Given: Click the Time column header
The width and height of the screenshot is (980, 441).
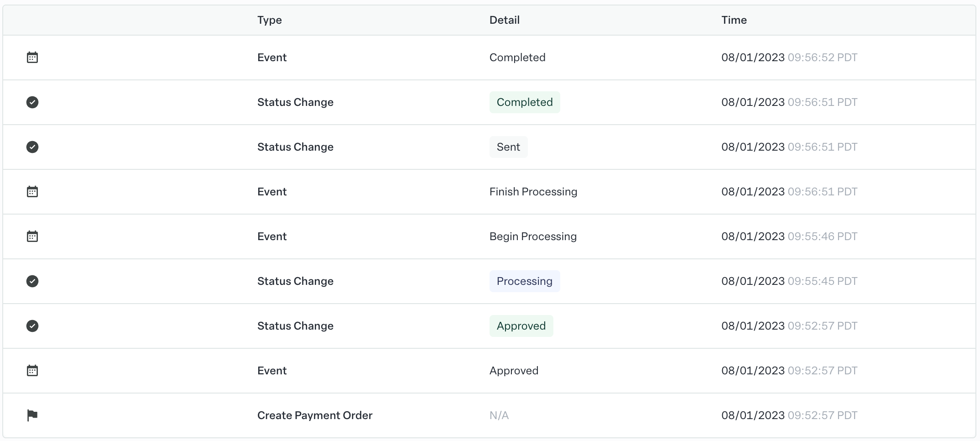Looking at the screenshot, I should pos(734,20).
